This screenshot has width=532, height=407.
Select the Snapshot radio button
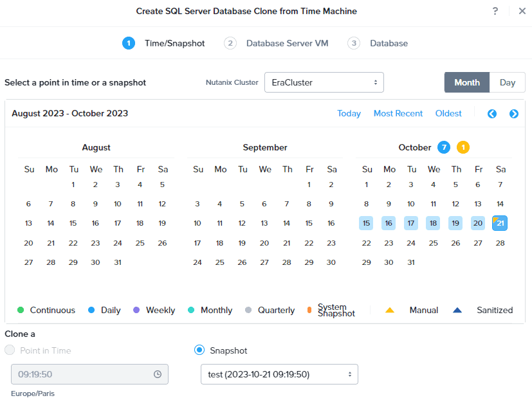click(199, 350)
